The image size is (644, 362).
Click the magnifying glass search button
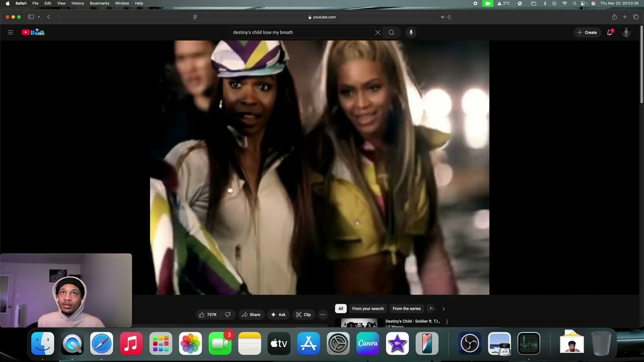[391, 32]
